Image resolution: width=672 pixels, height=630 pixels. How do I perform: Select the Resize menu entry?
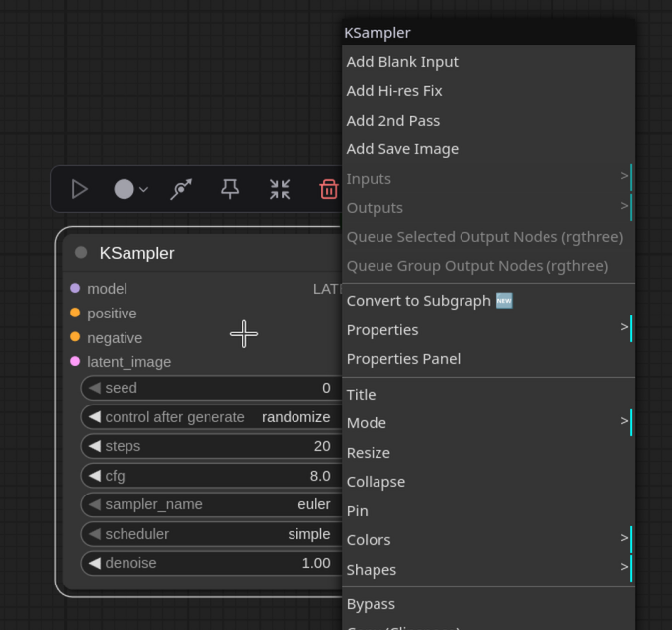point(488,453)
